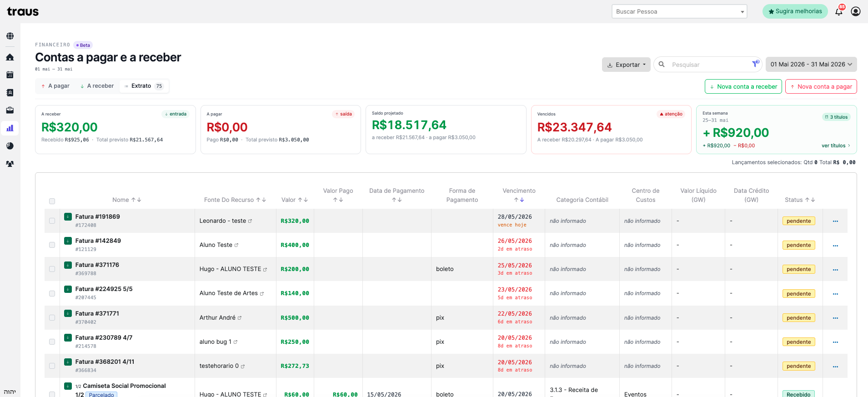Click the Vencidos summary card
This screenshot has height=397, width=868.
click(x=611, y=130)
